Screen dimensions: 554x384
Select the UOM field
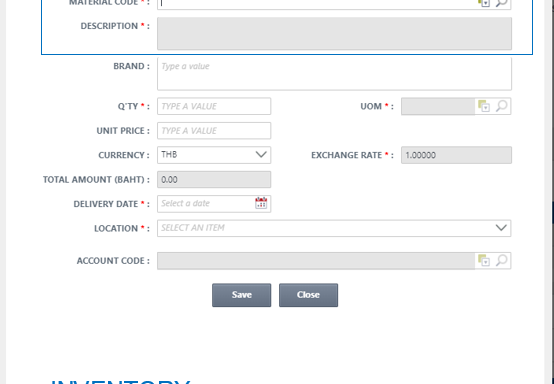pyautogui.click(x=438, y=106)
